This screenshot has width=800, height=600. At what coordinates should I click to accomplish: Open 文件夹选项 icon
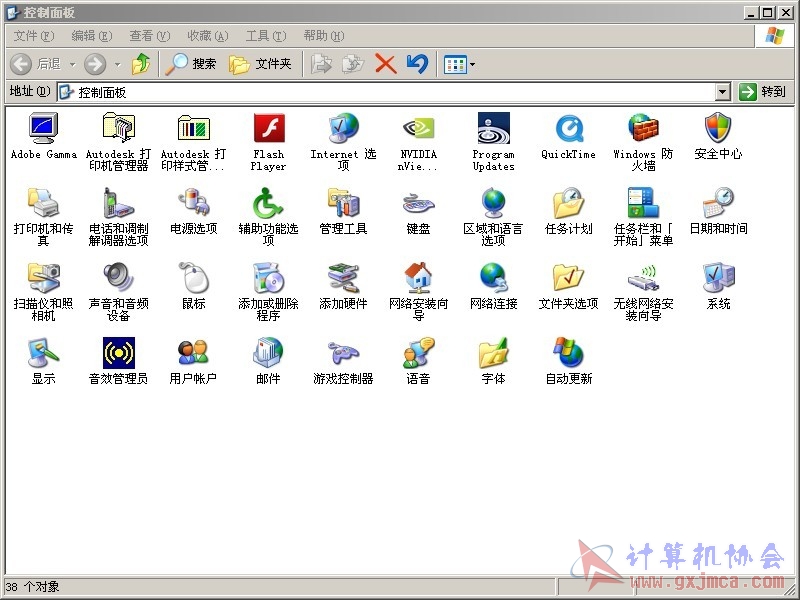(x=568, y=278)
